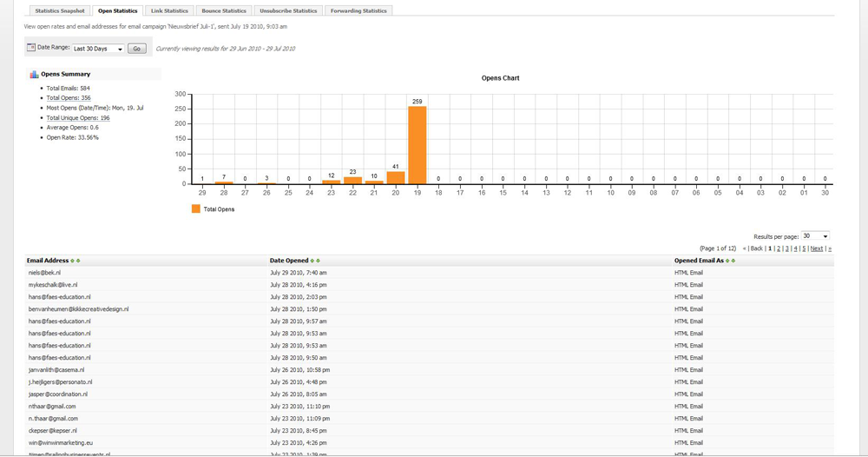Select the Unsubscribe Statistics tab

[289, 10]
